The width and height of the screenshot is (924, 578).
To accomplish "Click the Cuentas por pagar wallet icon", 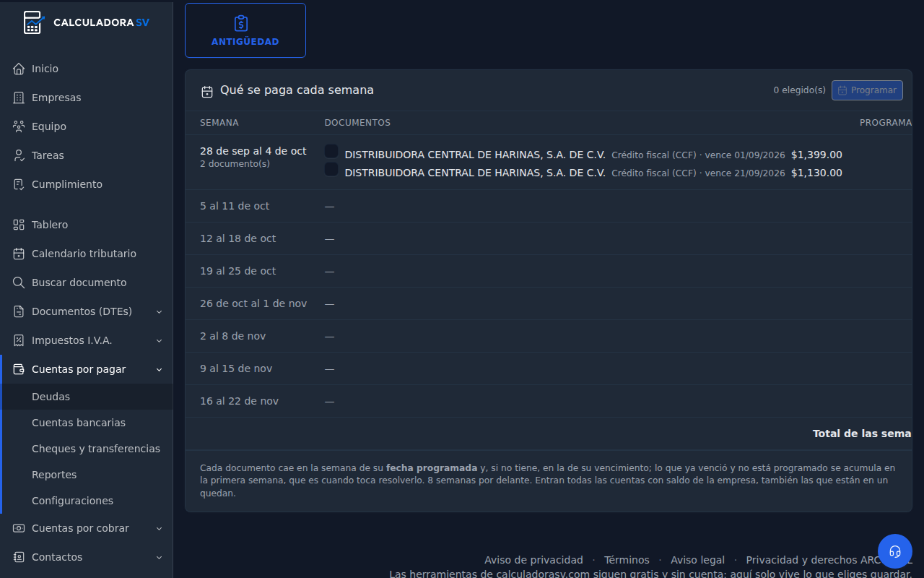I will point(19,369).
